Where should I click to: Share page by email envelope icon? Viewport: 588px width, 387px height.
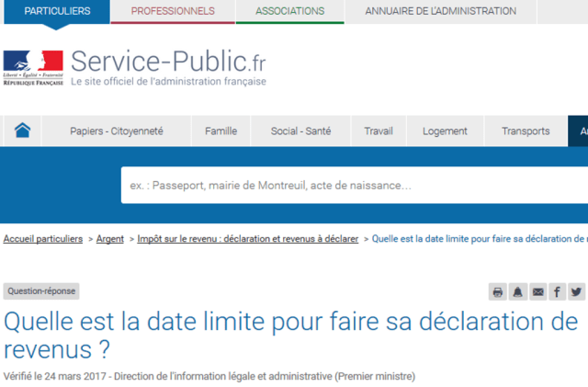tap(537, 292)
